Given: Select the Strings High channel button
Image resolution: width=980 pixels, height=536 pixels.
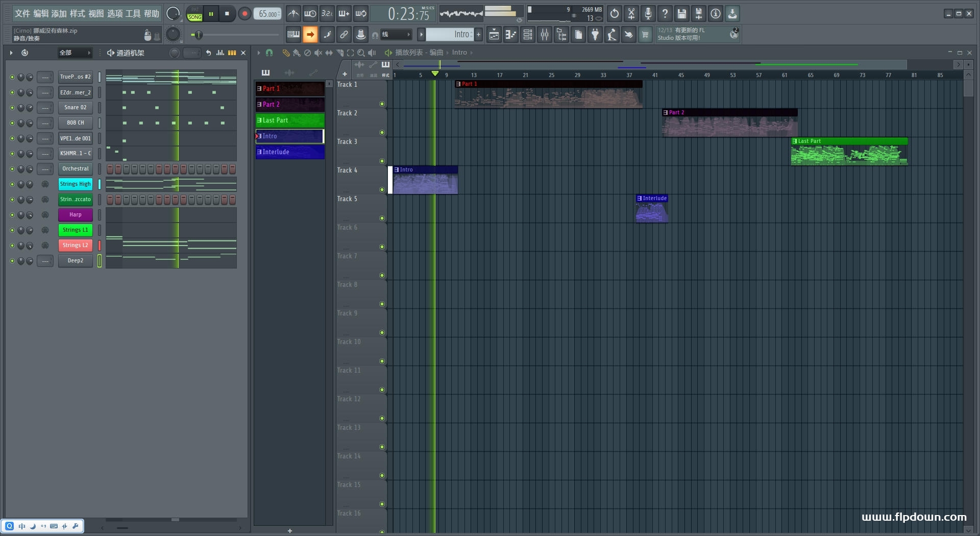Looking at the screenshot, I should pos(75,184).
